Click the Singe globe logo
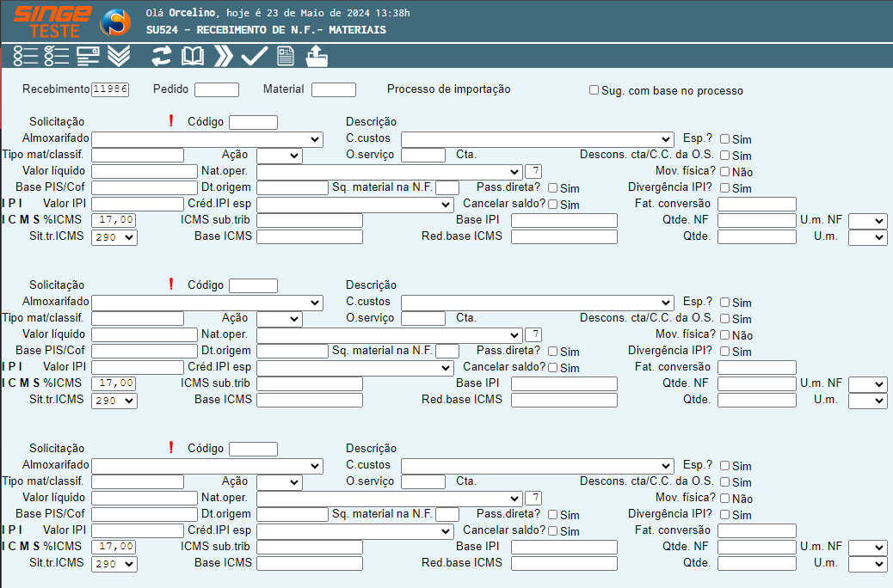The width and height of the screenshot is (893, 588). click(x=116, y=23)
